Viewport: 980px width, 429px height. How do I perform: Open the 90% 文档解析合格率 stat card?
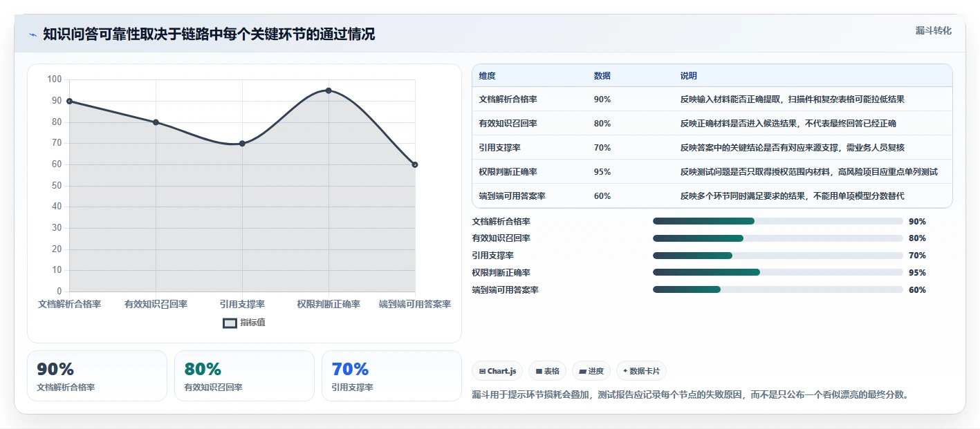(98, 376)
